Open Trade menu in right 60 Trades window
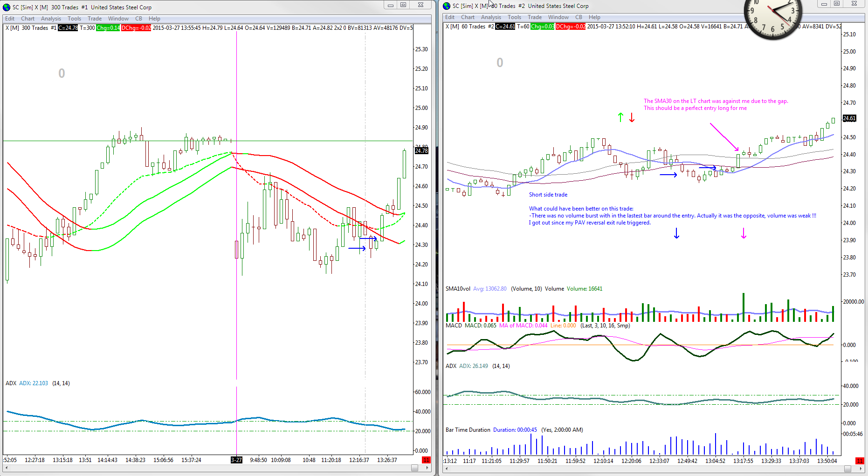 [535, 17]
